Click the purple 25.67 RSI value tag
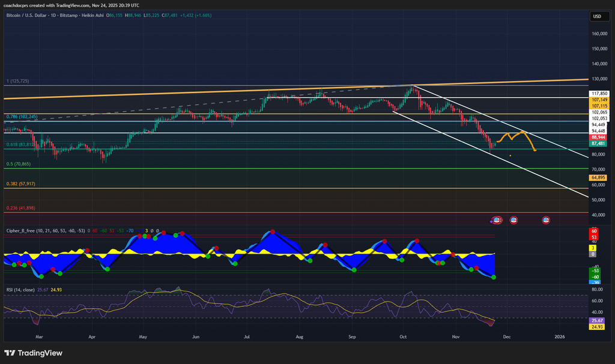This screenshot has width=615, height=364. tap(598, 321)
